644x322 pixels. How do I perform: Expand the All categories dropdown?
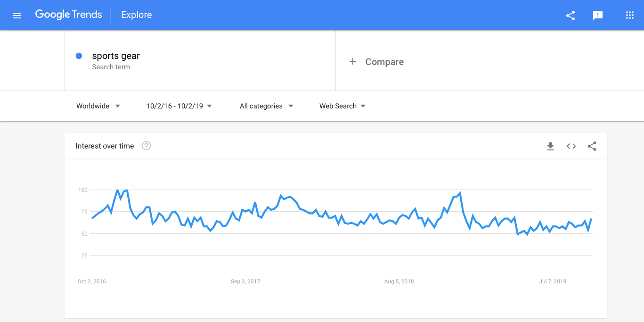267,106
